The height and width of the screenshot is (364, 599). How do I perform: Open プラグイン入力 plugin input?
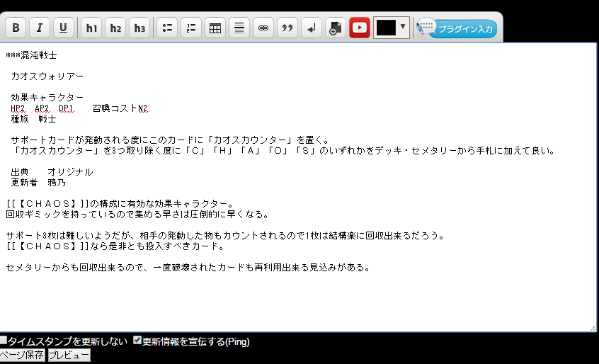click(x=457, y=28)
